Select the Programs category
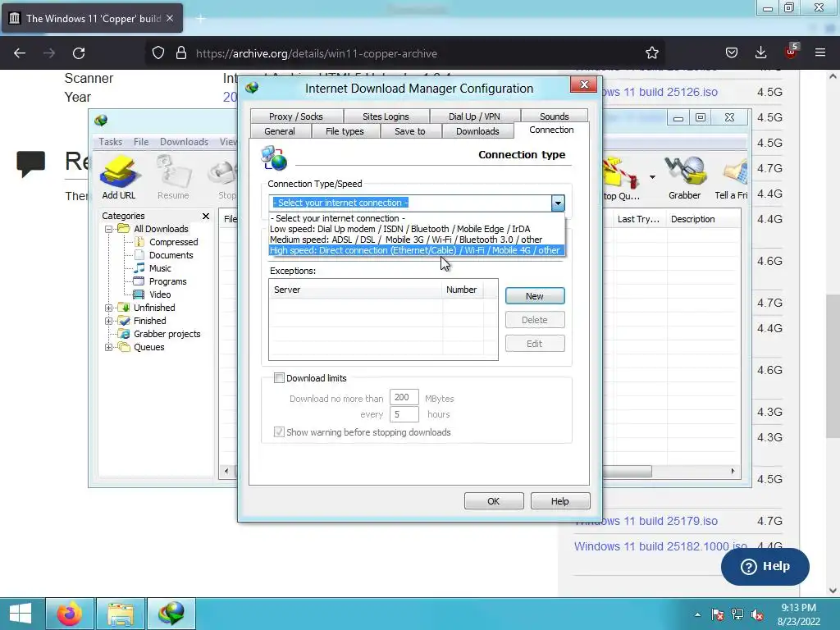Viewport: 840px width, 630px height. tap(167, 281)
